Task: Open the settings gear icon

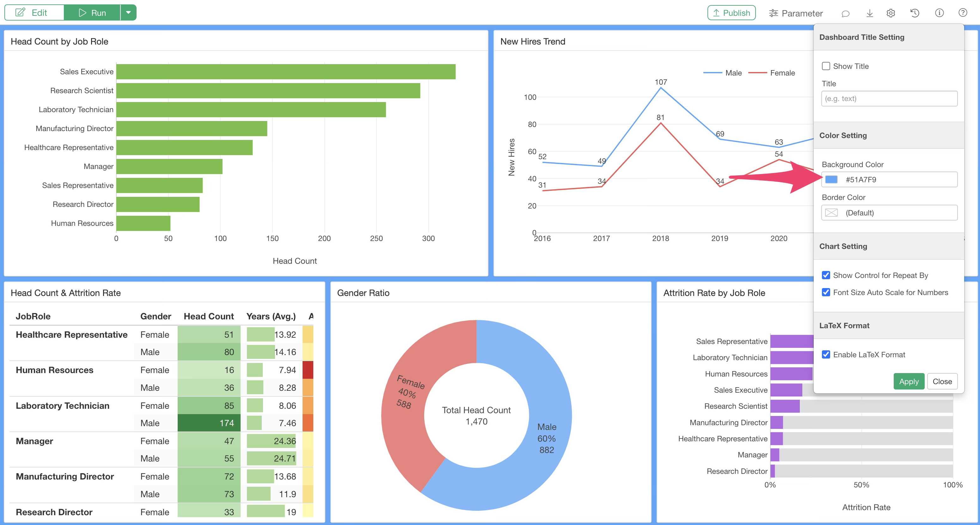Action: (891, 13)
